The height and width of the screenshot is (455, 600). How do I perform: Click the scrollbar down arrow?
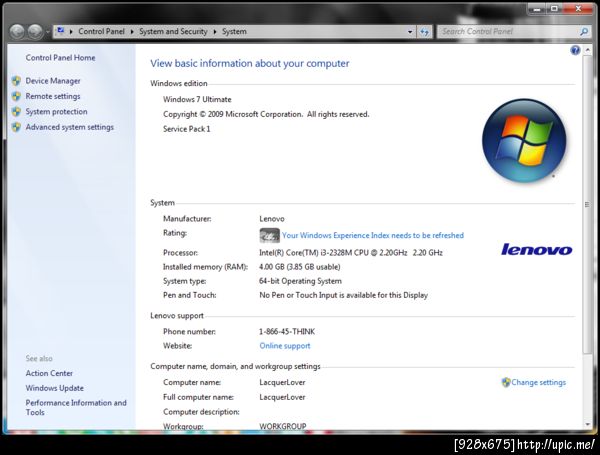pos(587,424)
